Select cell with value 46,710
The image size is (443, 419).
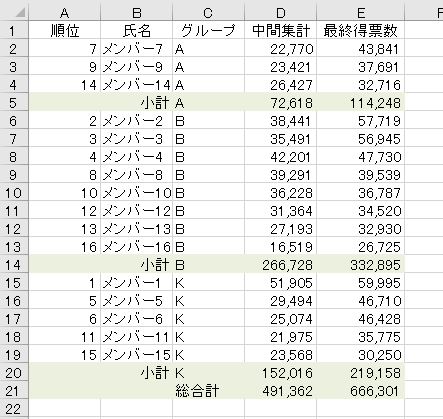point(360,301)
